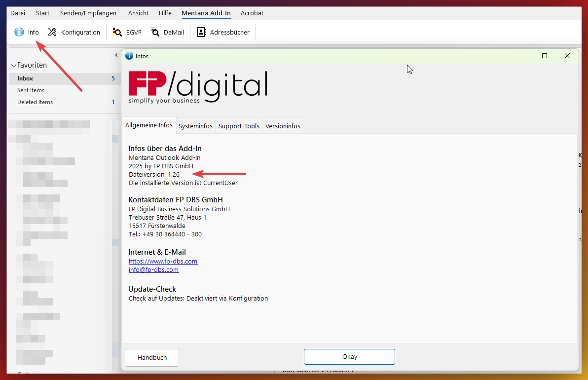This screenshot has height=380, width=588.
Task: Open the Ansicht tab
Action: (x=139, y=13)
